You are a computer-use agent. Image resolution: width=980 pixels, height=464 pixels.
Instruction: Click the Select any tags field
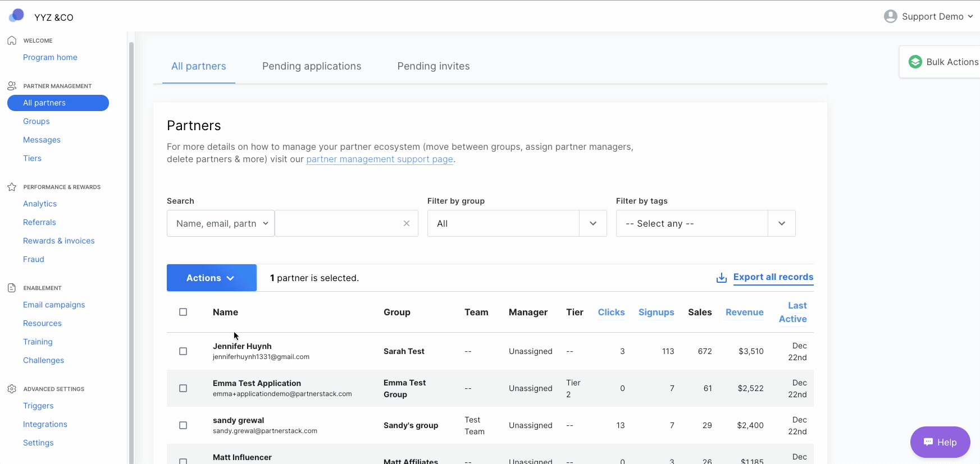pos(692,223)
